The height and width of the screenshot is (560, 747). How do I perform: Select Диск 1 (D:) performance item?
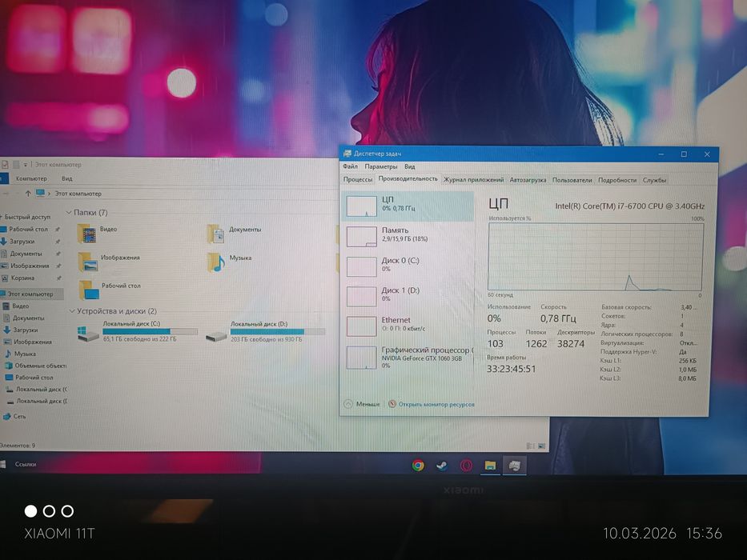[x=408, y=294]
